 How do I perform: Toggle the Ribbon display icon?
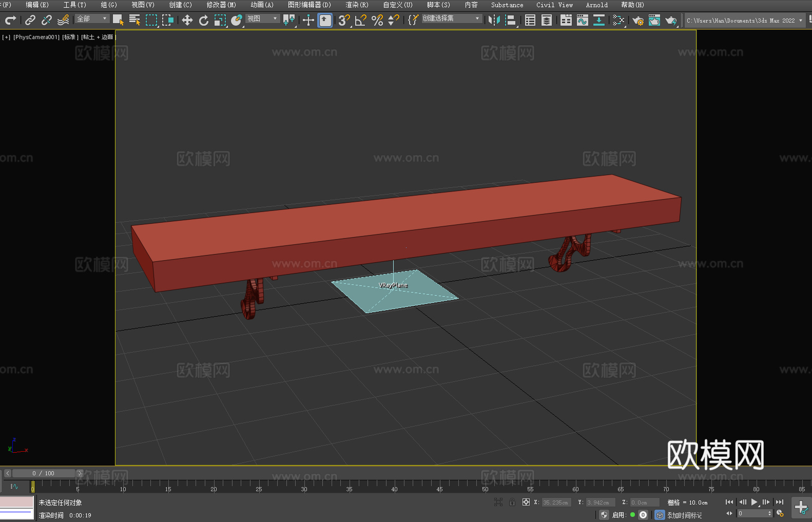click(566, 20)
